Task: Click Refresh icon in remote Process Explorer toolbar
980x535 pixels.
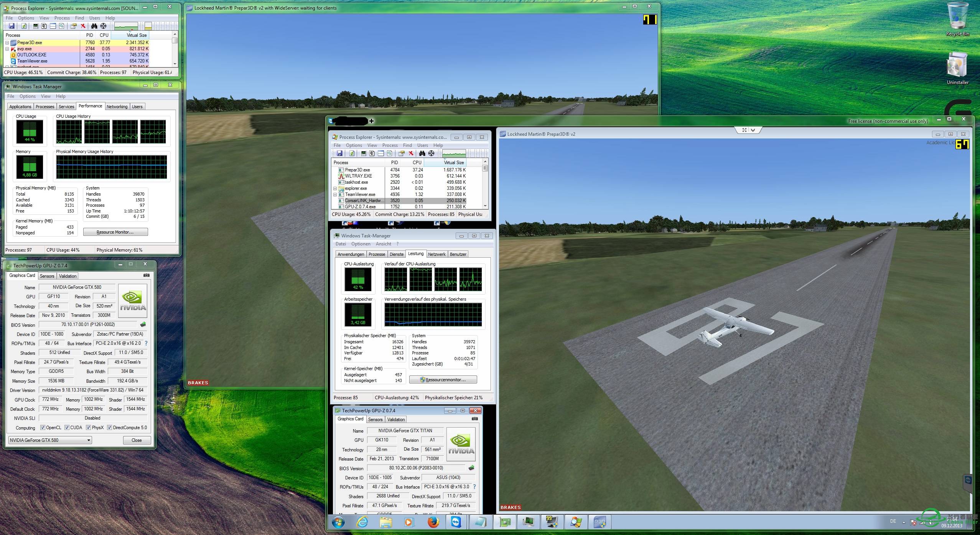Action: (352, 153)
